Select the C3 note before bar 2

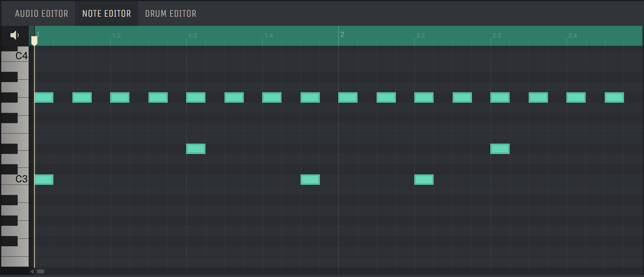(310, 180)
